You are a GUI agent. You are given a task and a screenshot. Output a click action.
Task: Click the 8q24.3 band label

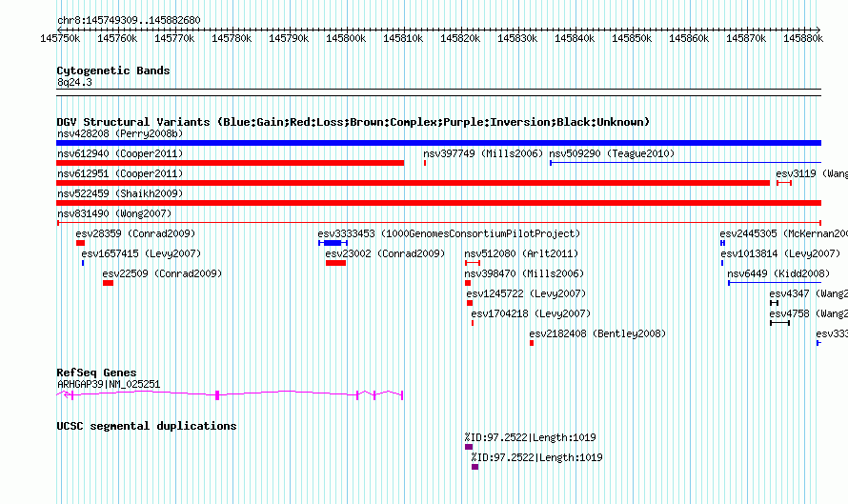74,82
